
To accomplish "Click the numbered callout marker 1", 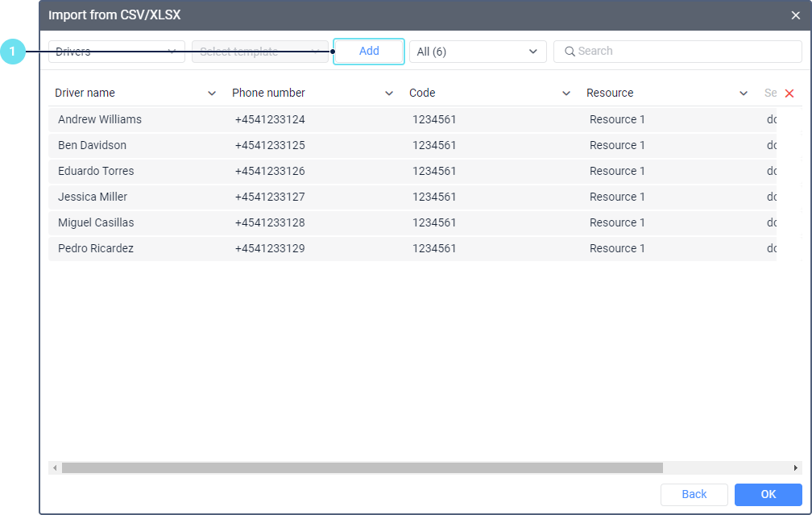I will 12,52.
